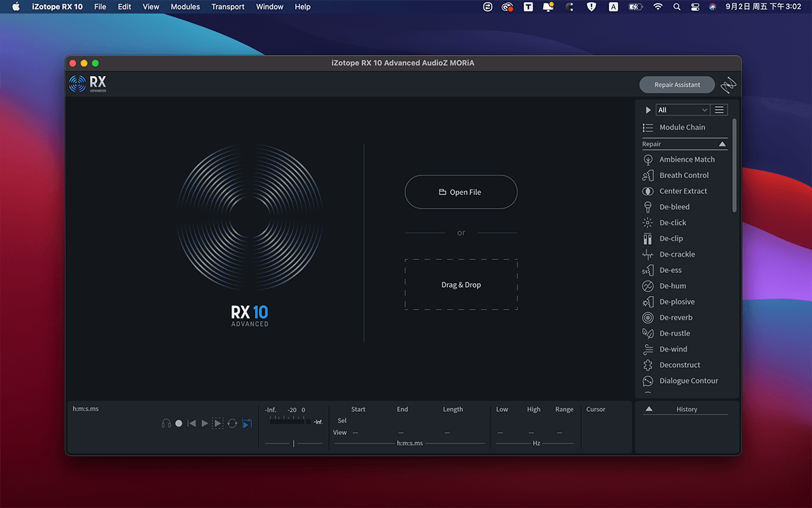
Task: Click the Sel Start field
Action: click(358, 421)
